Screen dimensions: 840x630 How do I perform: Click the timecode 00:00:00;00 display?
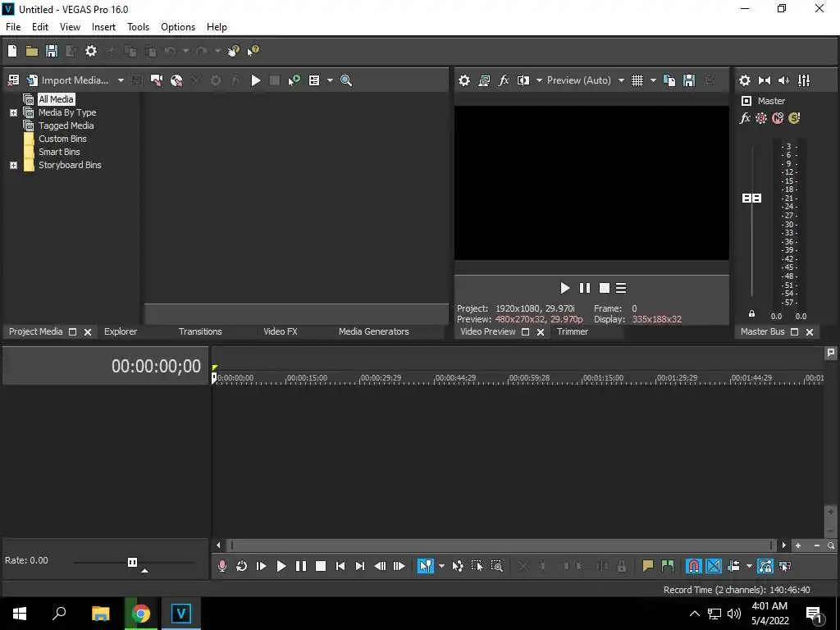(156, 367)
